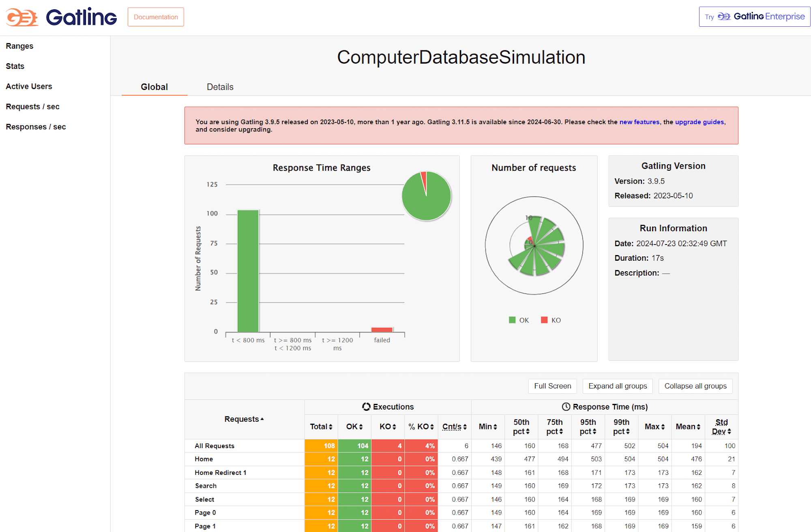Click the Gatling Enterprise logo icon

point(724,17)
